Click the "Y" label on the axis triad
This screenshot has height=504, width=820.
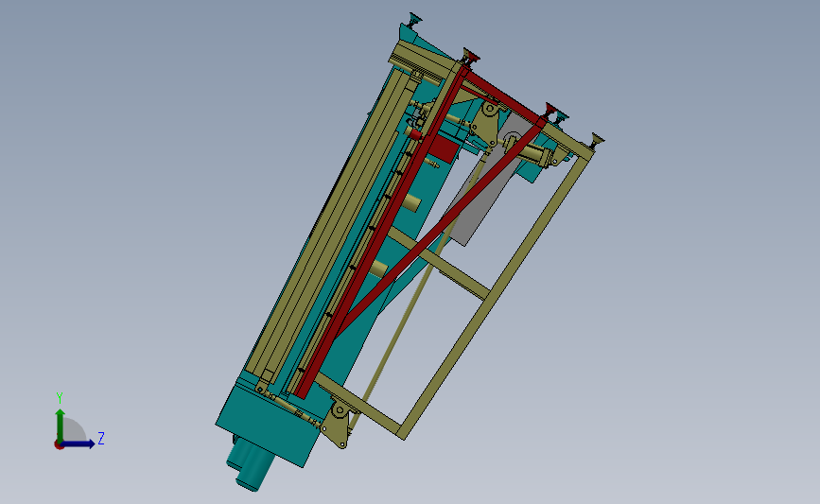pos(60,398)
